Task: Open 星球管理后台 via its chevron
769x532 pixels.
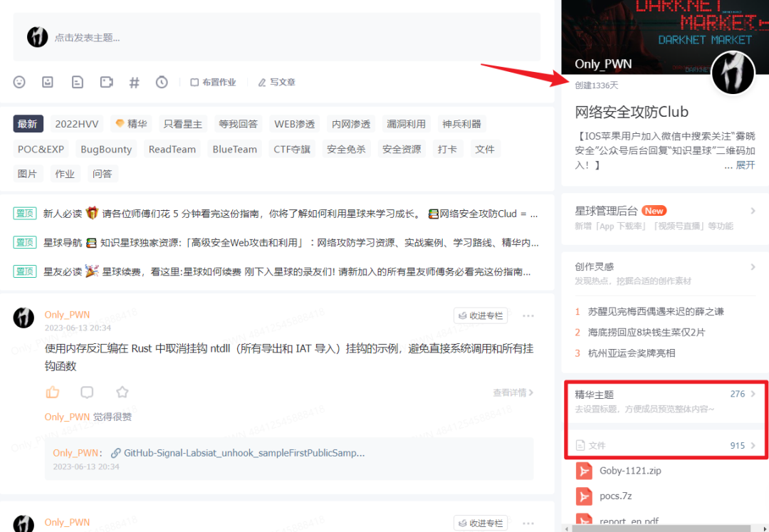Action: [753, 211]
